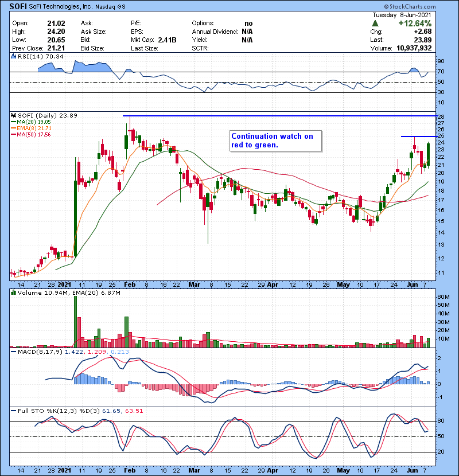
Task: Click the Chg value +2.68
Action: pyautogui.click(x=422, y=32)
